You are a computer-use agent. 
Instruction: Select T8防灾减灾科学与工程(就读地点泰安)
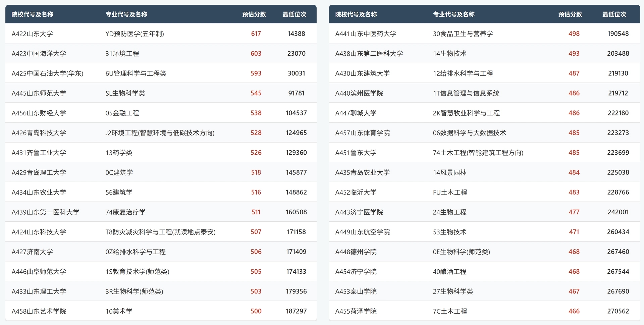tap(160, 231)
